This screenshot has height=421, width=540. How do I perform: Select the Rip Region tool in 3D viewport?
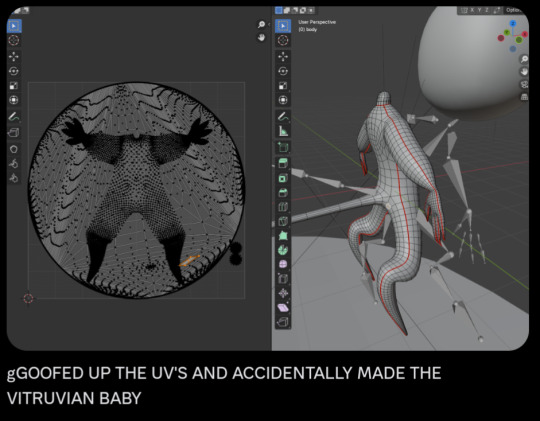pyautogui.click(x=283, y=322)
